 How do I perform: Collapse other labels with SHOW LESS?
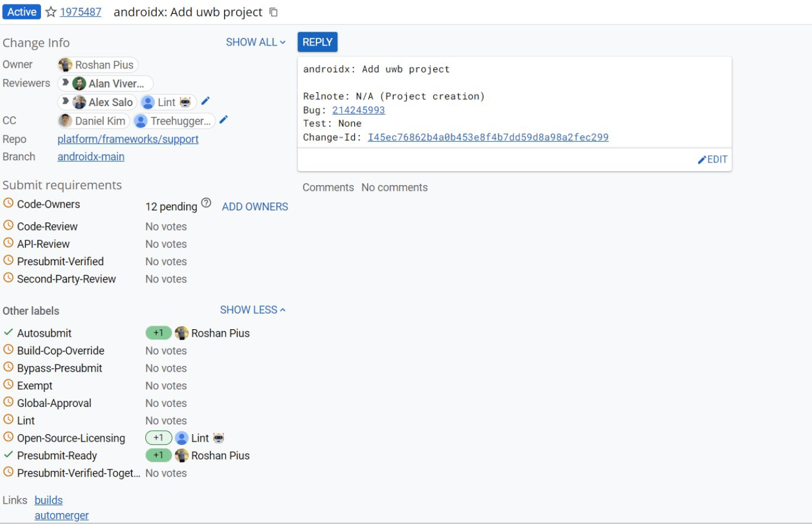click(252, 310)
